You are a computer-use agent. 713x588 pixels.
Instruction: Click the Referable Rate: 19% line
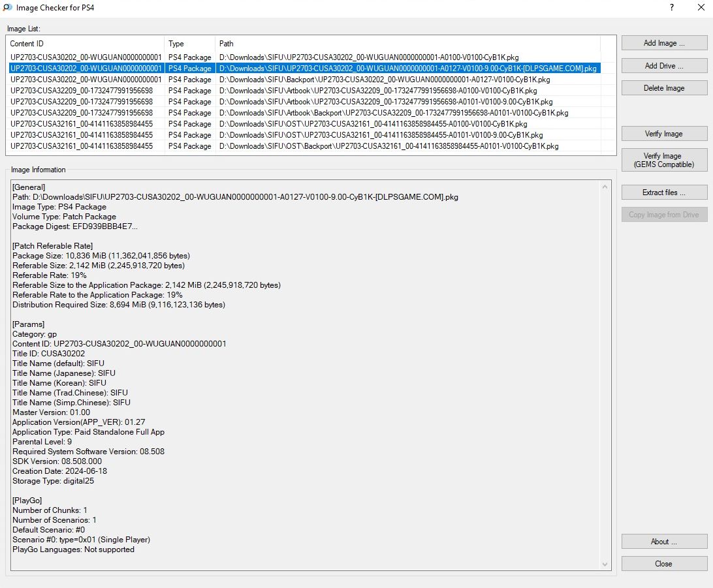point(49,275)
